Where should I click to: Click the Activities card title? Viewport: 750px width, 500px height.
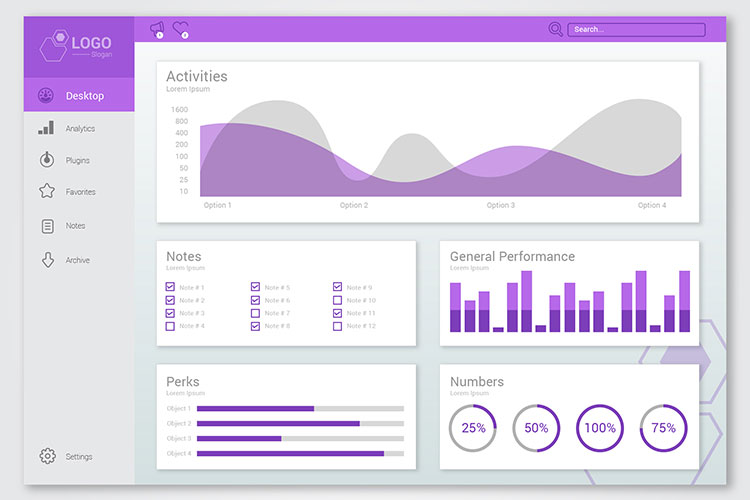pos(197,77)
